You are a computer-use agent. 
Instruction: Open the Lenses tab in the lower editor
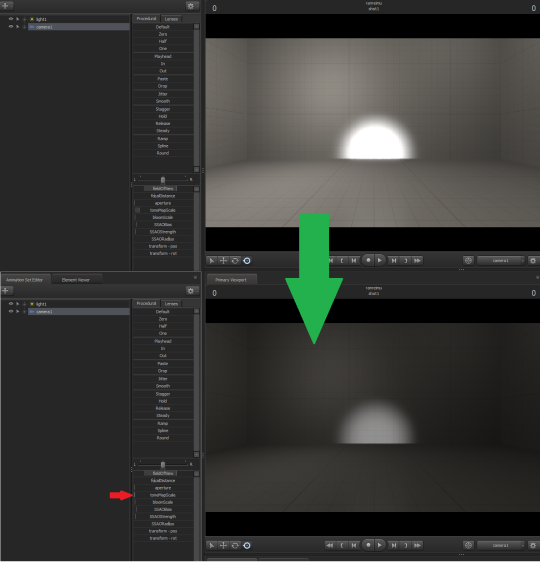click(171, 304)
